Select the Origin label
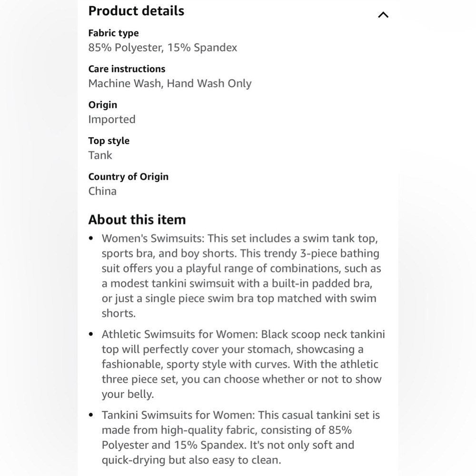The image size is (476, 476). (103, 105)
